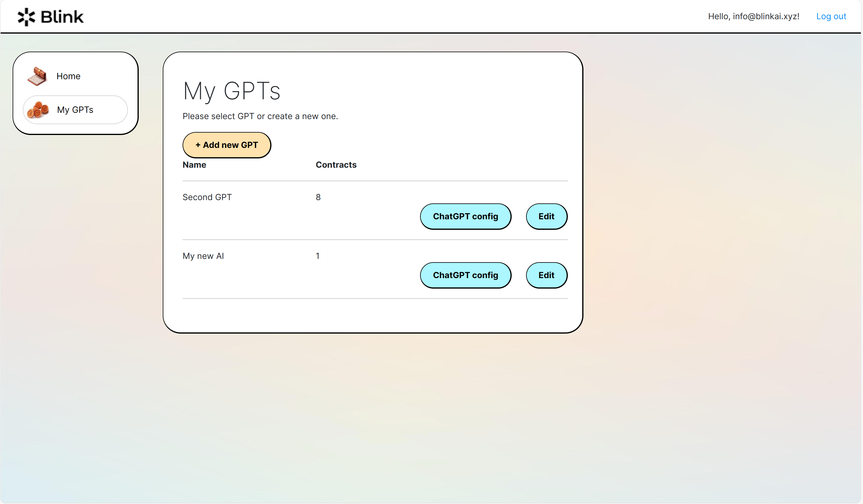This screenshot has height=504, width=863.
Task: Click the contracts count 1 for My new AI
Action: pos(317,256)
